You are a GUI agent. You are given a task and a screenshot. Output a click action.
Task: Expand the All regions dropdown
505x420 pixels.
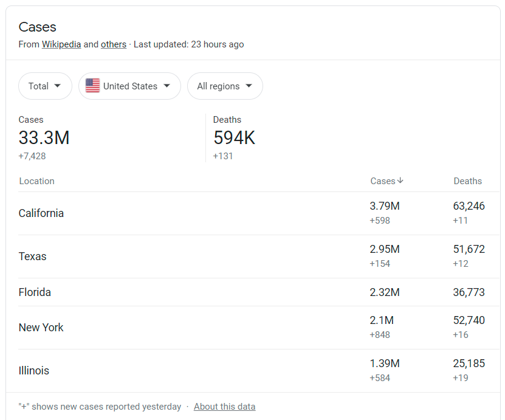[225, 86]
